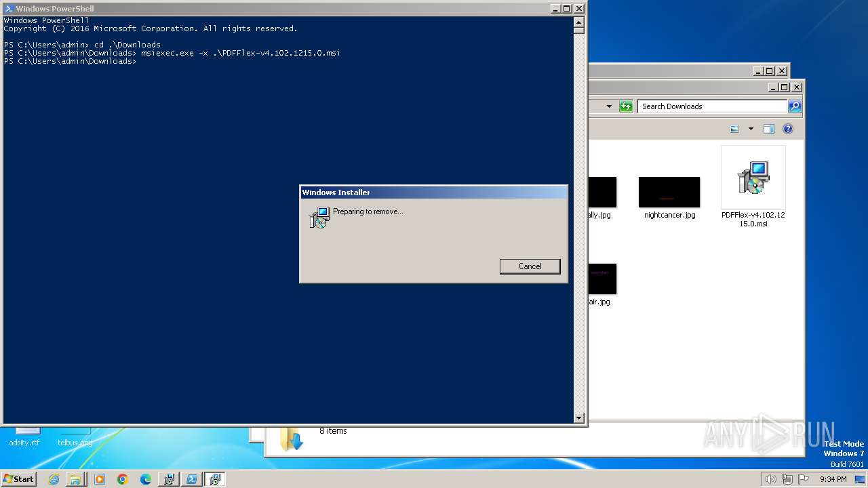Launch Internet Explorer from taskbar

(54, 479)
